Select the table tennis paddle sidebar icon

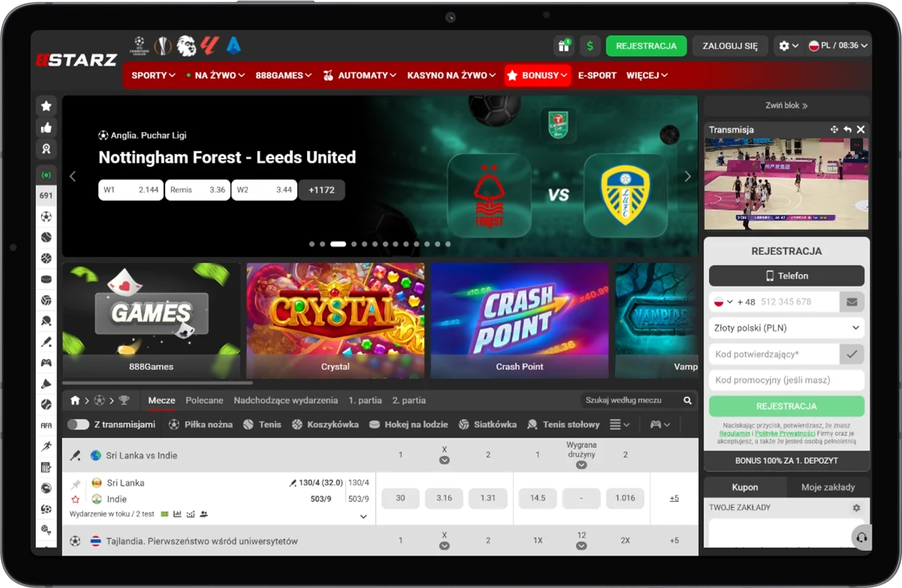tap(46, 321)
